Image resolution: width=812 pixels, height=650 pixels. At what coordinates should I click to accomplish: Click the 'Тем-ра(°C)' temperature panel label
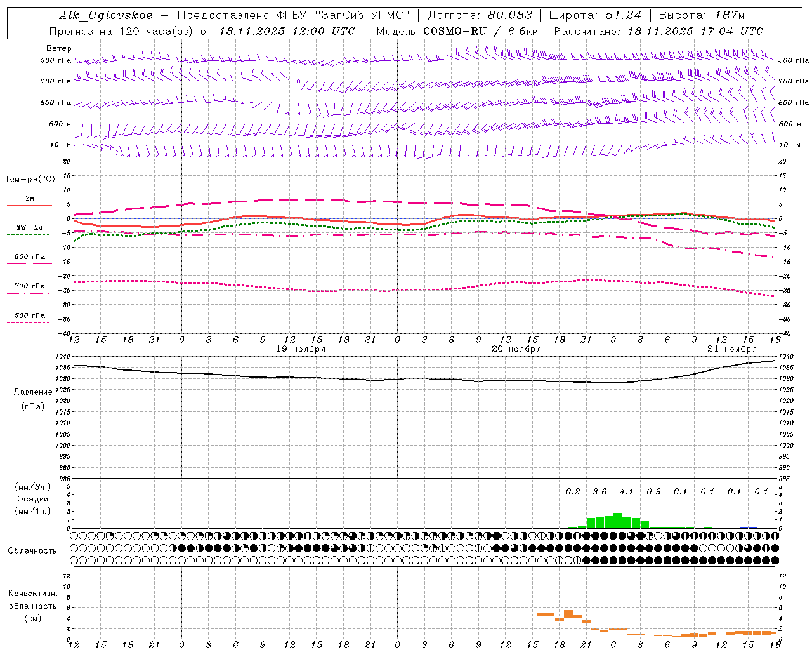click(x=30, y=180)
